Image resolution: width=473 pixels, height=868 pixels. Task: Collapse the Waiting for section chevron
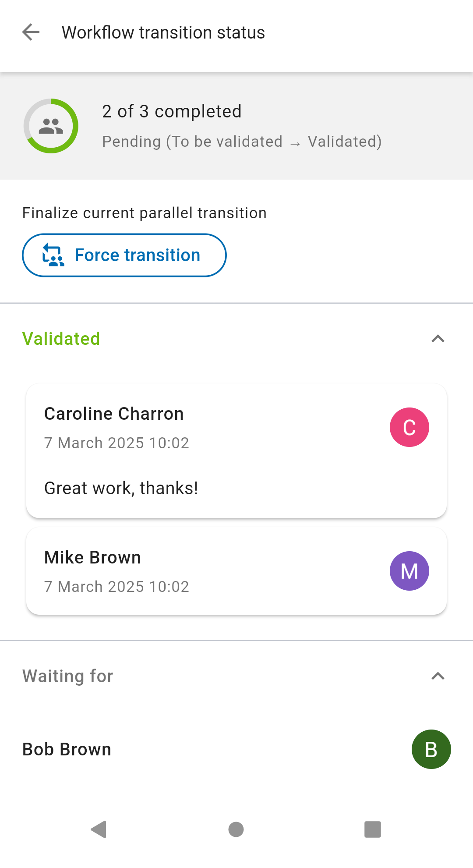pos(438,676)
